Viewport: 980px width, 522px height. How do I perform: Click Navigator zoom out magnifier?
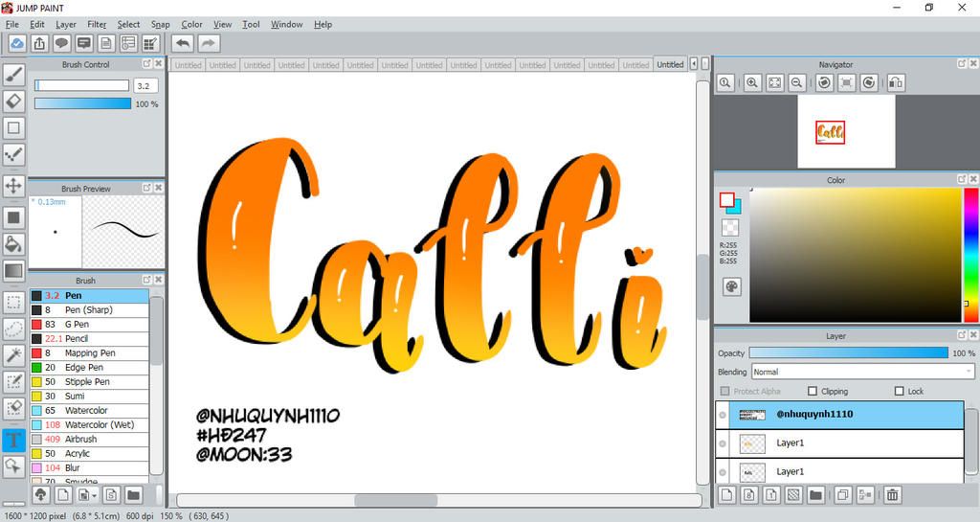click(x=797, y=82)
